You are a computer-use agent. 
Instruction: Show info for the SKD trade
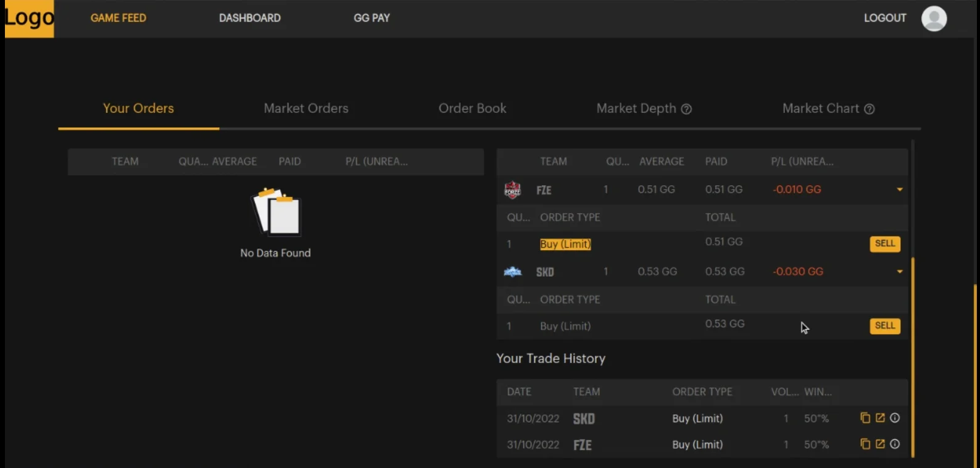pyautogui.click(x=895, y=418)
